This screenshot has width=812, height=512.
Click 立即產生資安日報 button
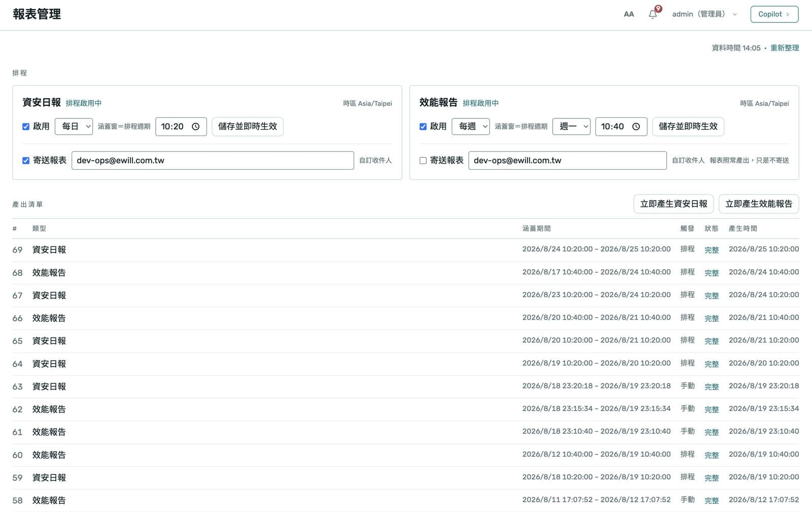click(x=673, y=204)
